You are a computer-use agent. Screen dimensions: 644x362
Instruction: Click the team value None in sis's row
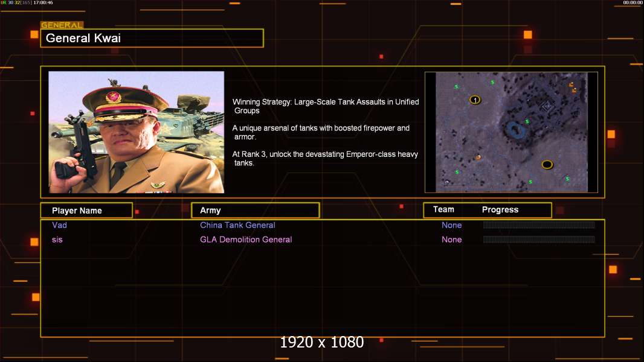click(451, 240)
